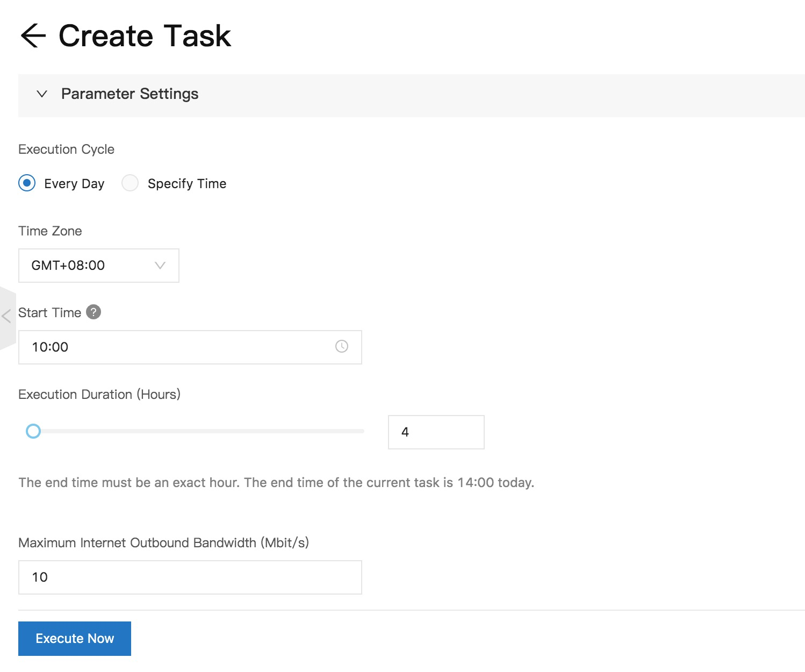The width and height of the screenshot is (805, 672).
Task: Click the back arrow beside Create Task
Action: point(33,36)
